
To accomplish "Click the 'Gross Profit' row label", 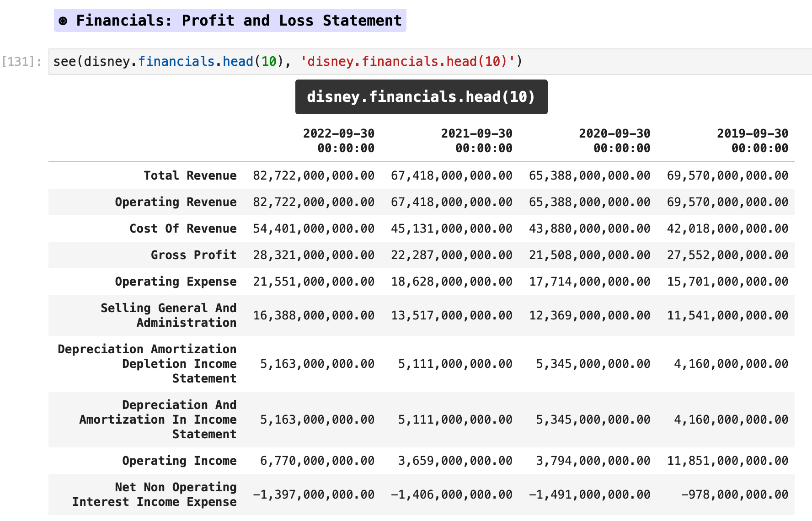I will (194, 255).
